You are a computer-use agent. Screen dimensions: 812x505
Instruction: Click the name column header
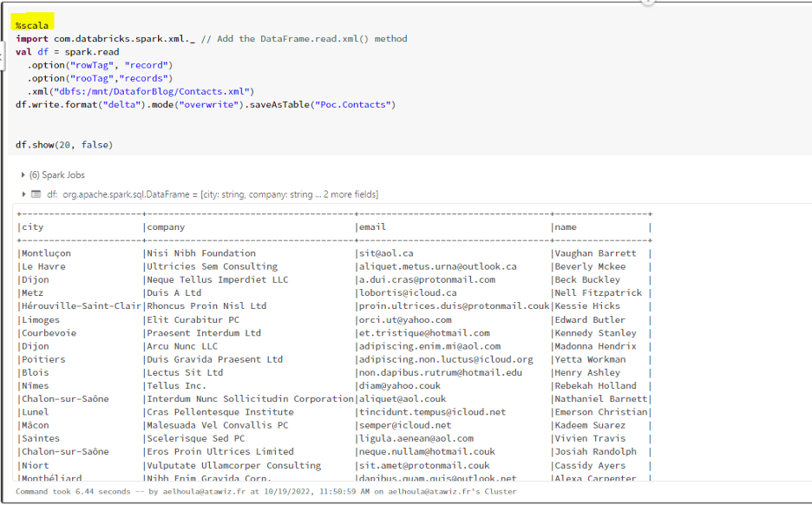pos(566,227)
